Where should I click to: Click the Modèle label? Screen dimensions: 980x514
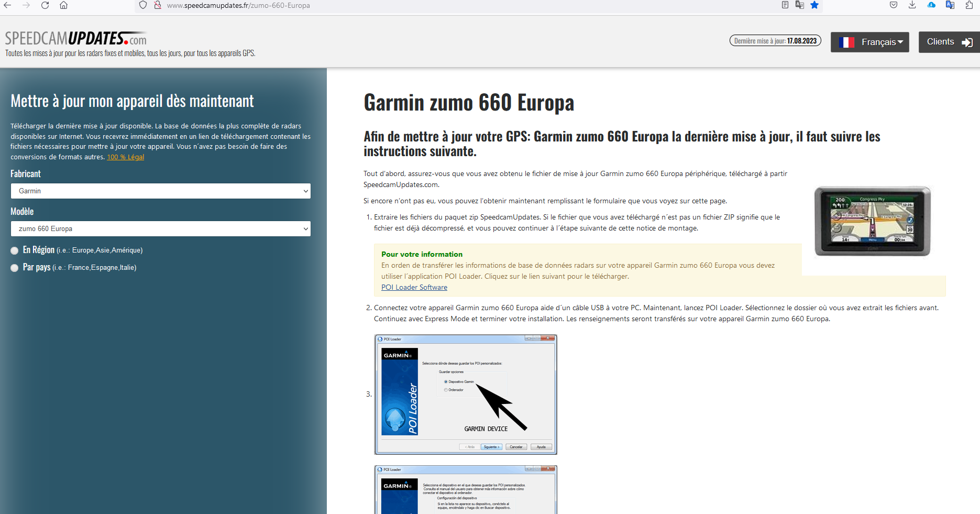[22, 212]
